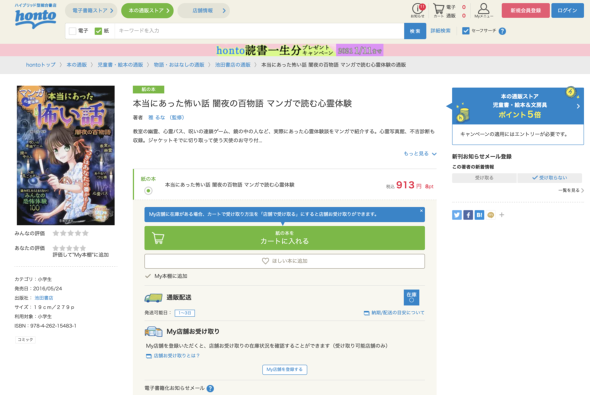Share via the round LINE icon
Screen dimensions: 590x395
point(491,215)
